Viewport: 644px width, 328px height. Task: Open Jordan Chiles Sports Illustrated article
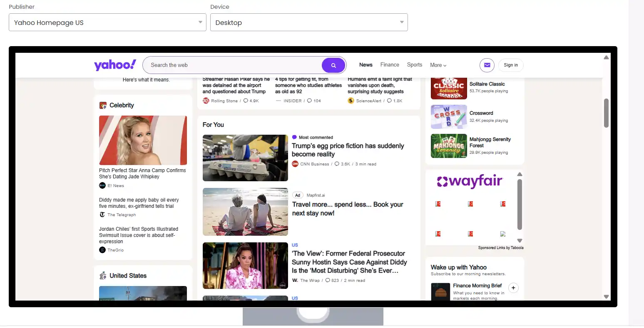tap(139, 235)
